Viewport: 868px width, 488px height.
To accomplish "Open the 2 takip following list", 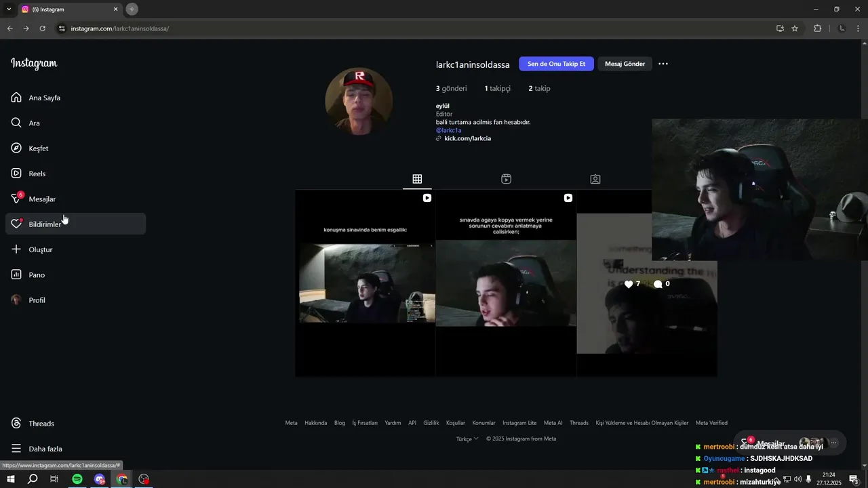I will [x=539, y=88].
